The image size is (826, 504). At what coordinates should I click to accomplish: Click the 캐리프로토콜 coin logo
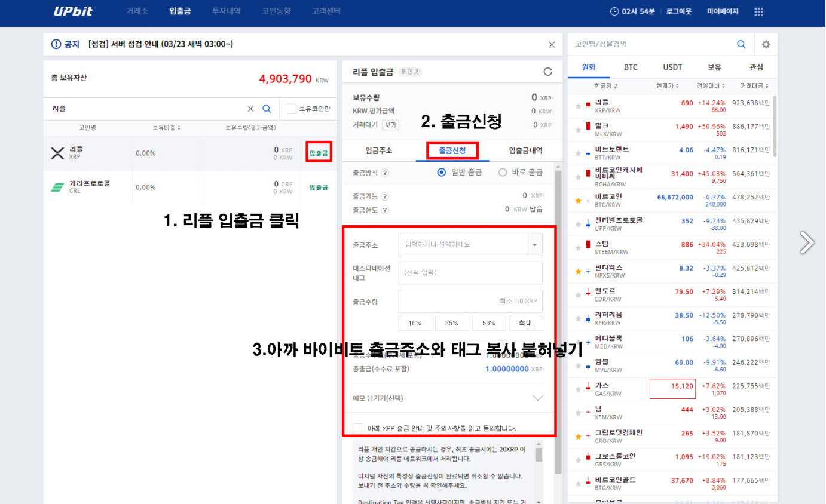tap(57, 187)
